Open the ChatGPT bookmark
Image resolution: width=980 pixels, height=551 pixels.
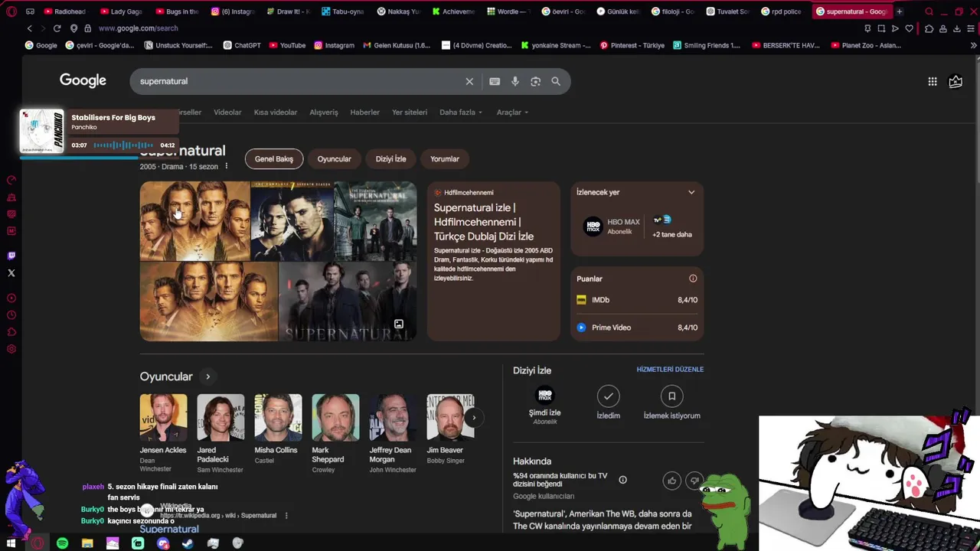(242, 45)
